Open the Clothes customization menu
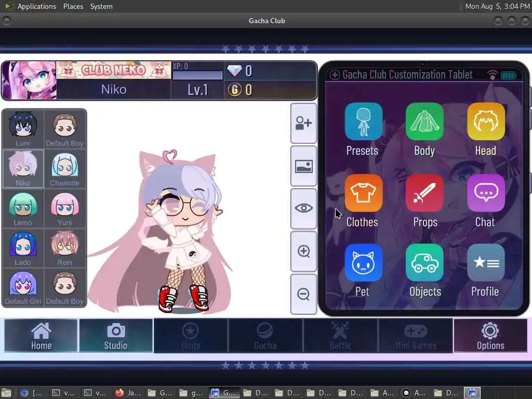The height and width of the screenshot is (399, 532). pos(363,193)
